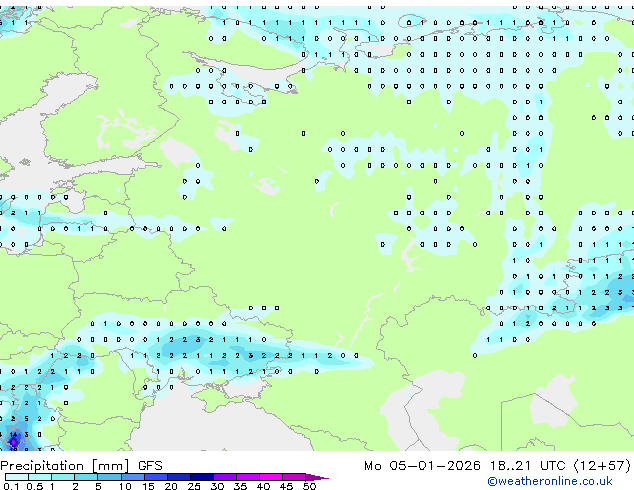The height and width of the screenshot is (490, 634).
Task: Click the 45 to 50 mm legend swatch
Action: [x=294, y=477]
